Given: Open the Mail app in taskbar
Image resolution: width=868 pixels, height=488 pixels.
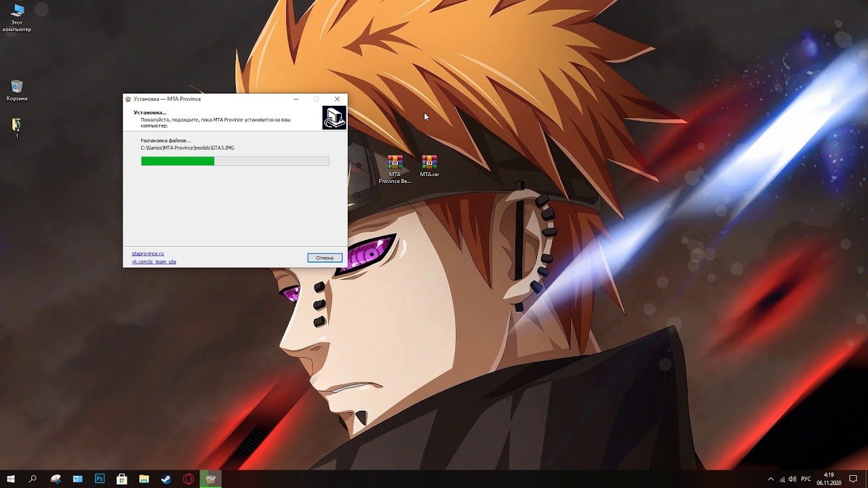Looking at the screenshot, I should click(x=78, y=479).
